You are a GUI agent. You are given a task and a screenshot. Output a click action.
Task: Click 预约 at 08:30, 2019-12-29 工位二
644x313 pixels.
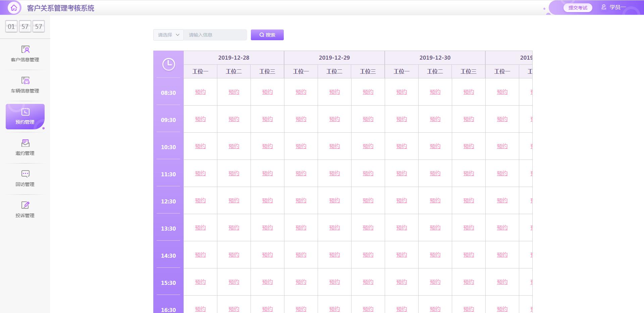tap(334, 92)
